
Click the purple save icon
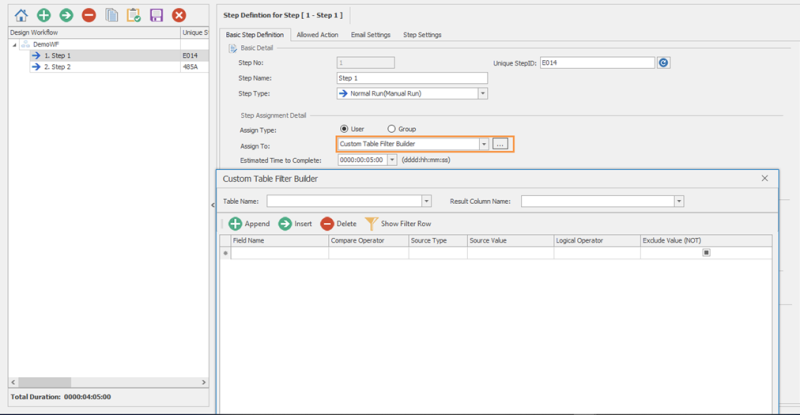point(156,15)
